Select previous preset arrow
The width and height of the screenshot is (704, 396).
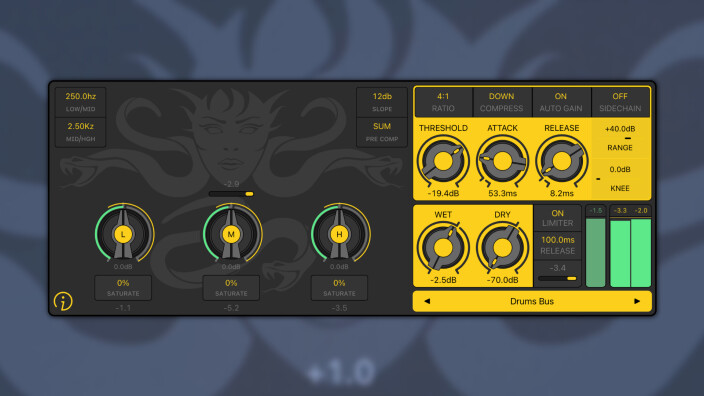(x=427, y=301)
